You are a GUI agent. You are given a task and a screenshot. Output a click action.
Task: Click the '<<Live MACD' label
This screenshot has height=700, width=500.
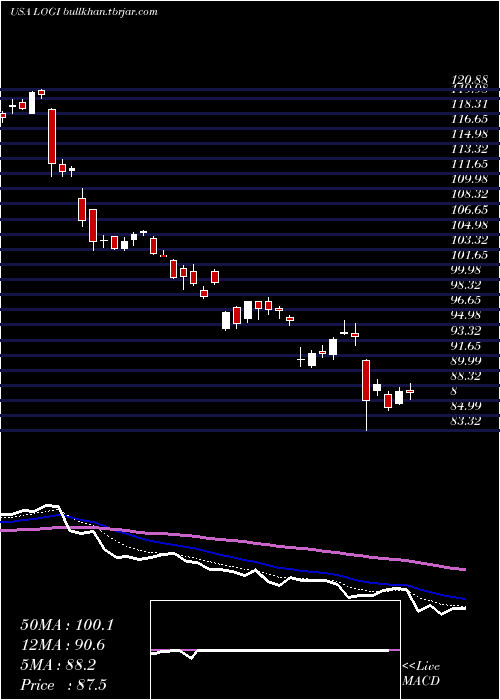tap(421, 673)
